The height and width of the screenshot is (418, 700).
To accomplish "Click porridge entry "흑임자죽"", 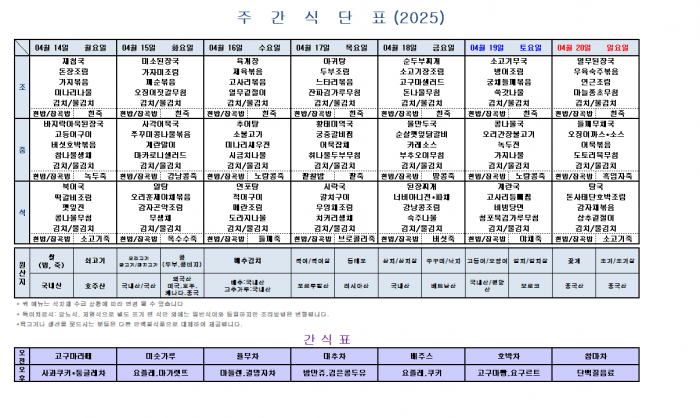I will 617,176.
